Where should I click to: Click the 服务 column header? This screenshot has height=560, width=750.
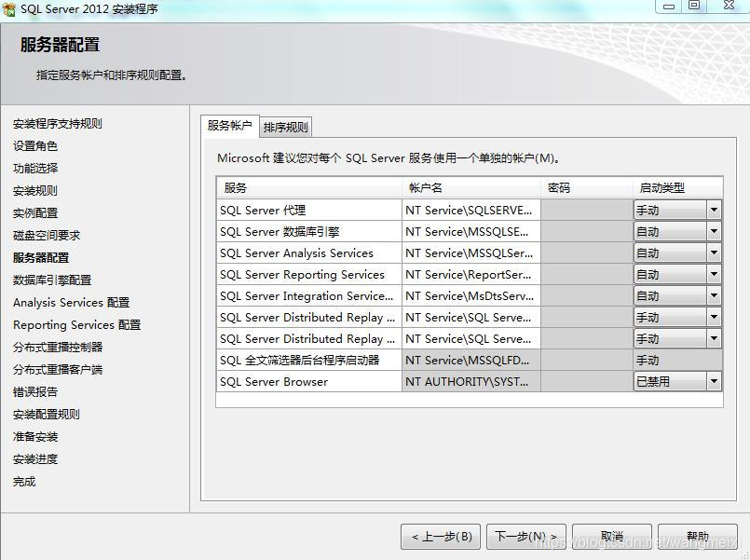pyautogui.click(x=309, y=188)
